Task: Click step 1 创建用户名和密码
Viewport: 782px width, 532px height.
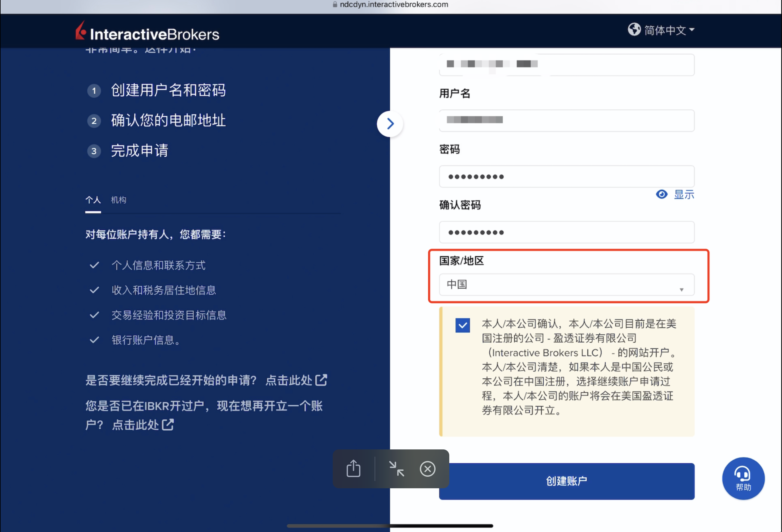Action: [156, 90]
